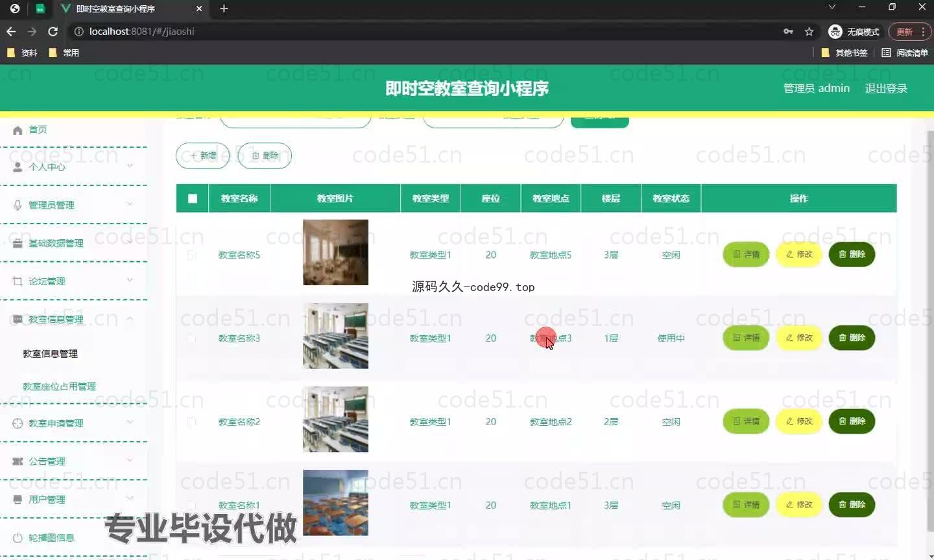Click 删除 for 教室名称1 row
The image size is (934, 560).
[x=852, y=504]
